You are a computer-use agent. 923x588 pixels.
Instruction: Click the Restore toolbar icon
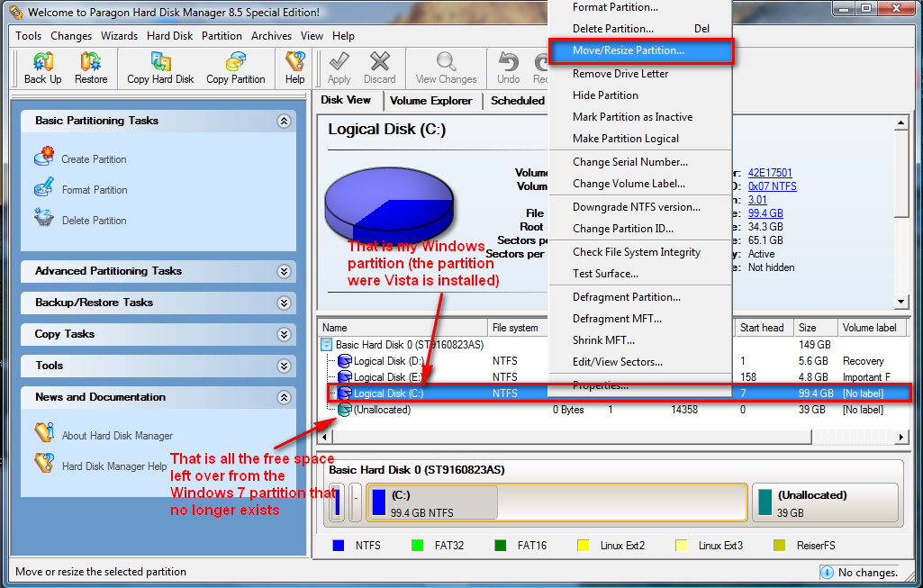pyautogui.click(x=91, y=61)
